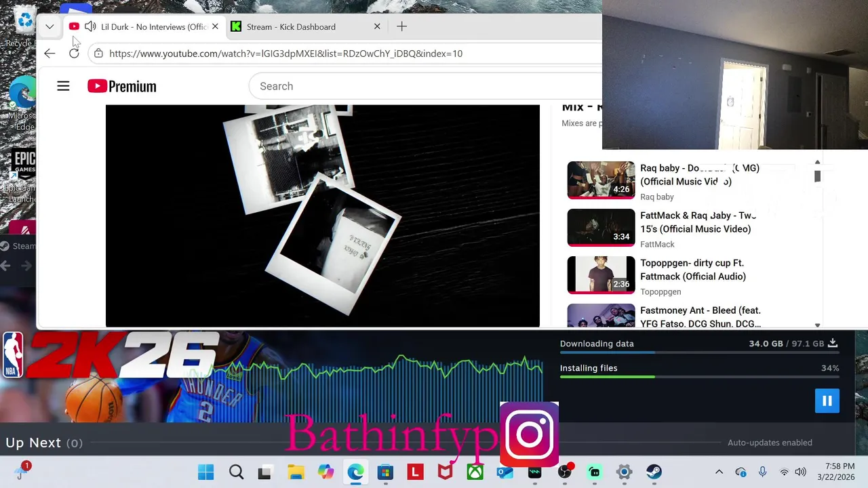868x488 pixels.
Task: Click the YouTube Search field
Action: click(426, 86)
